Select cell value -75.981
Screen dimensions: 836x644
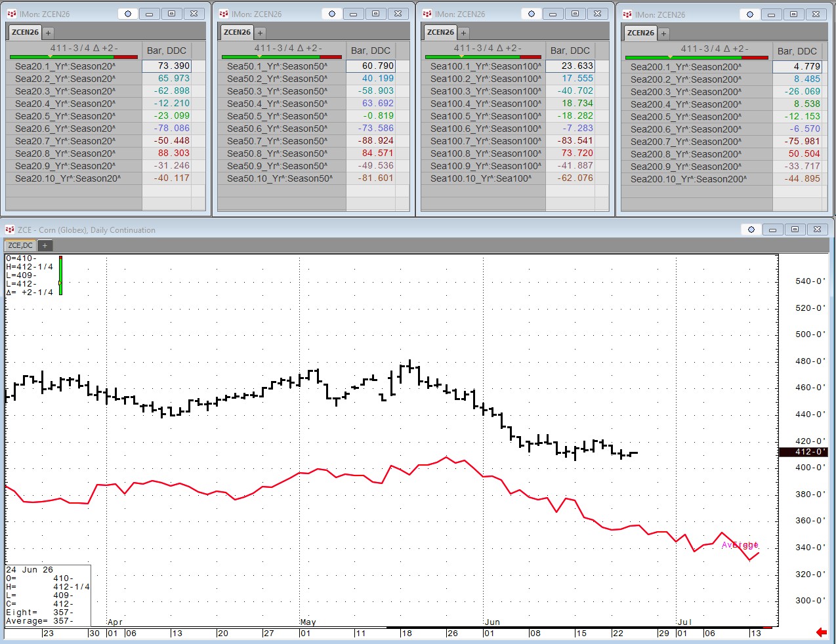(x=797, y=142)
